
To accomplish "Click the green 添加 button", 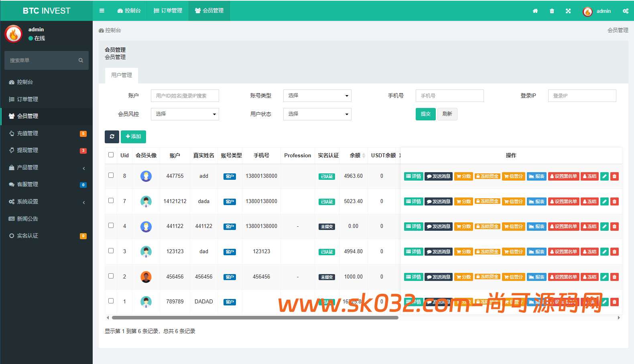I will pos(133,136).
